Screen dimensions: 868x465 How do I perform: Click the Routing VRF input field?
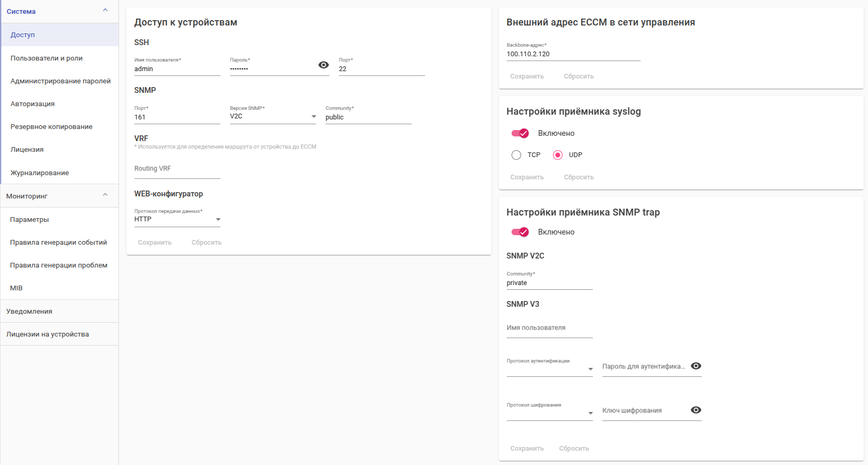point(177,169)
